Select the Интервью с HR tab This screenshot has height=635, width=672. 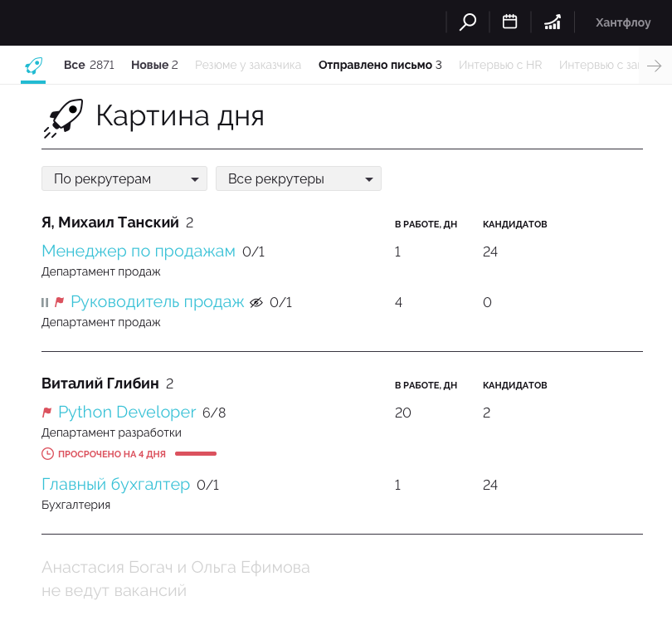[x=500, y=64]
